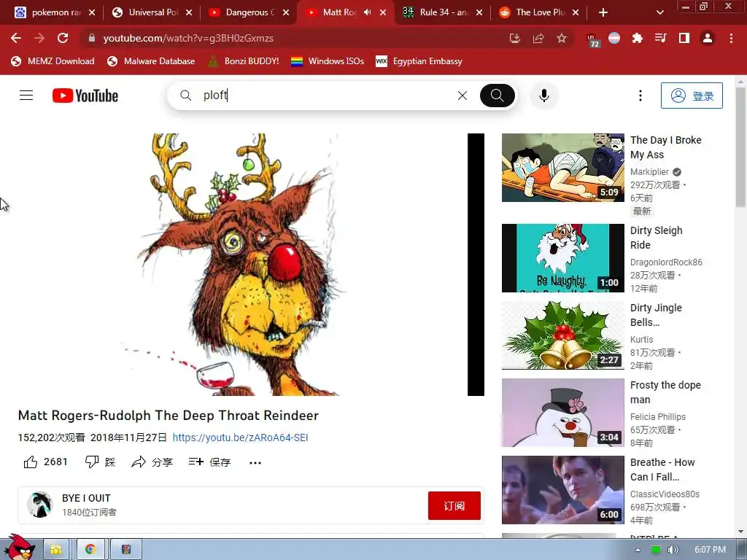Image resolution: width=747 pixels, height=560 pixels.
Task: Bookmark this page with the star icon
Action: pos(562,38)
